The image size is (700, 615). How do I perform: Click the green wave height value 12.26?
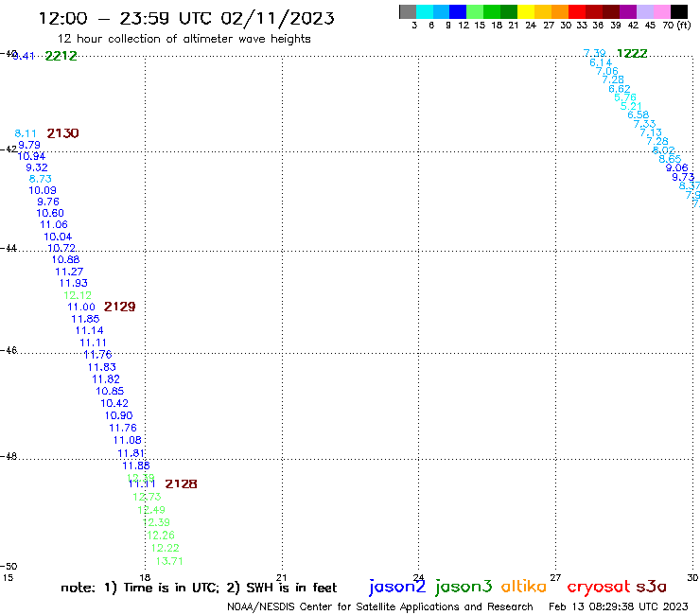tap(161, 536)
